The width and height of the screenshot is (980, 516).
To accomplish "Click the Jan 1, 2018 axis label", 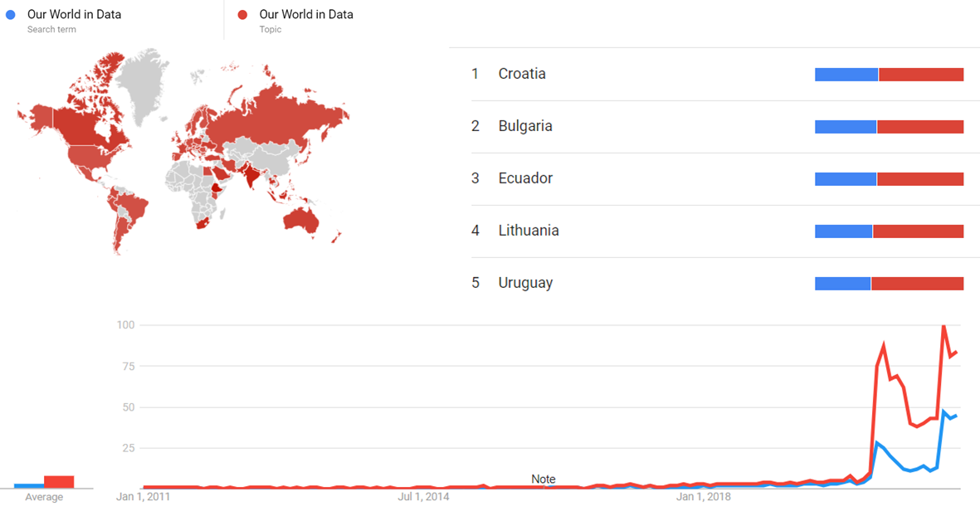I will 702,498.
